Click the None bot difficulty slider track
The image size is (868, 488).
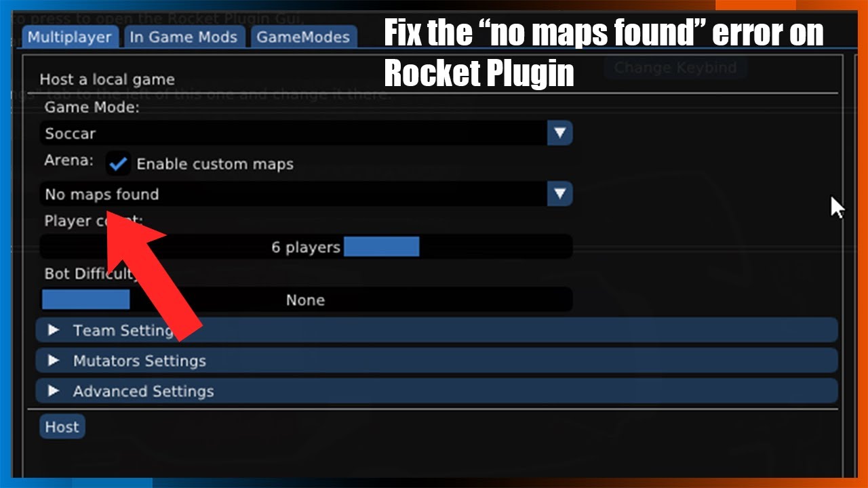pos(306,300)
